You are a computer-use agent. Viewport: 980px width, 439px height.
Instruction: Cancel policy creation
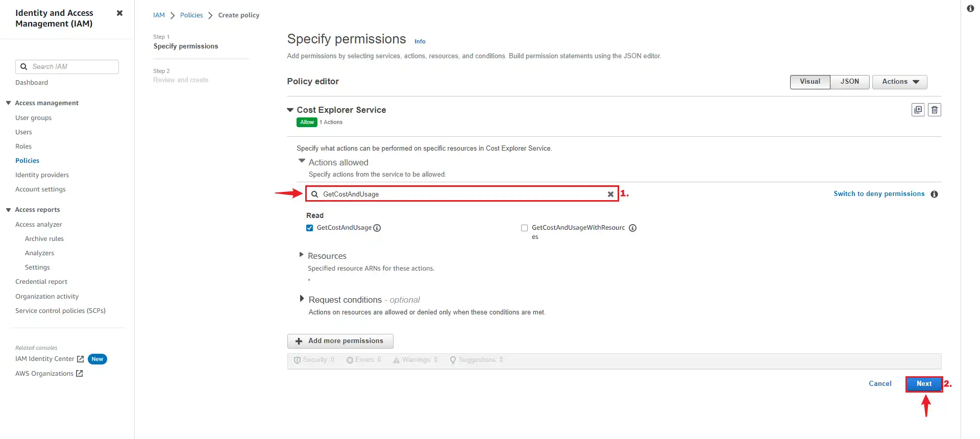pyautogui.click(x=880, y=384)
